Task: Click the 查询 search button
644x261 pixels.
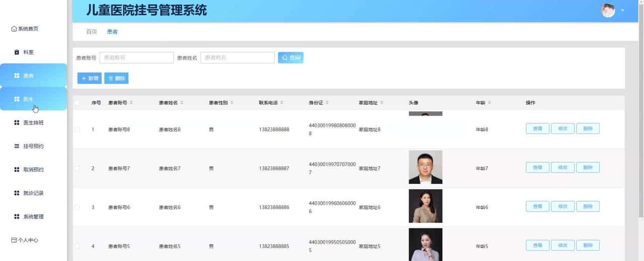Action: 291,58
